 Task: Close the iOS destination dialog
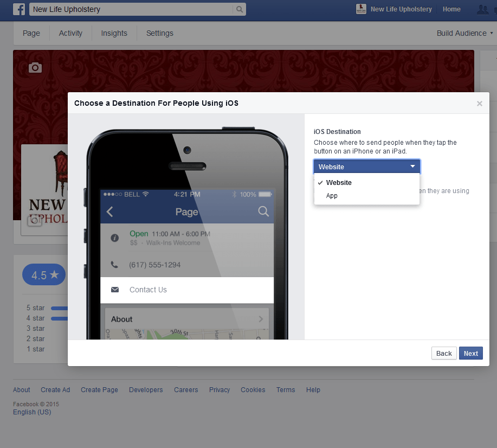[x=480, y=104]
